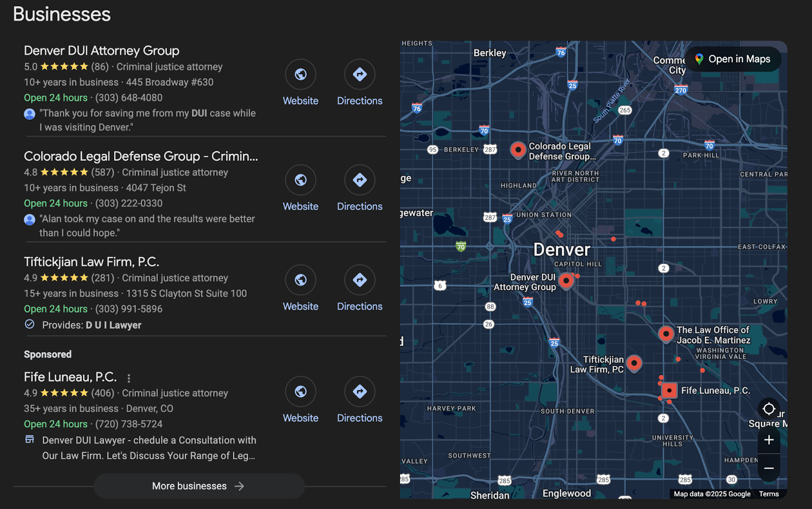Center map on my current location

point(769,409)
